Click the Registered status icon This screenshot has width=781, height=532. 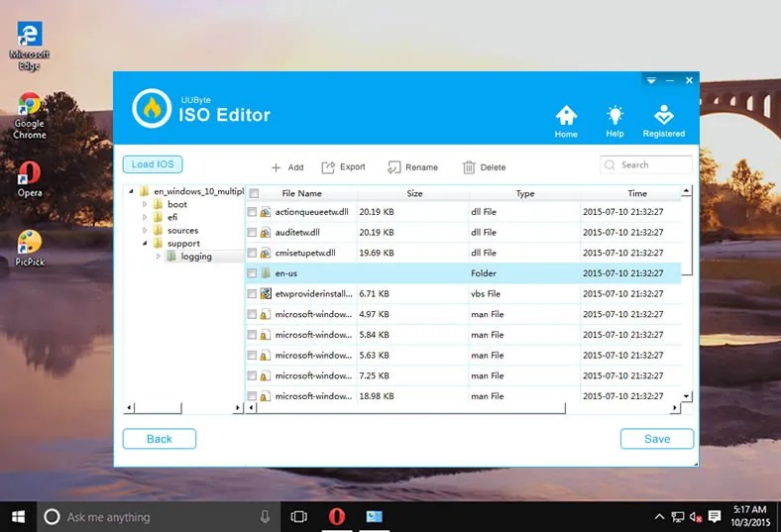(663, 121)
